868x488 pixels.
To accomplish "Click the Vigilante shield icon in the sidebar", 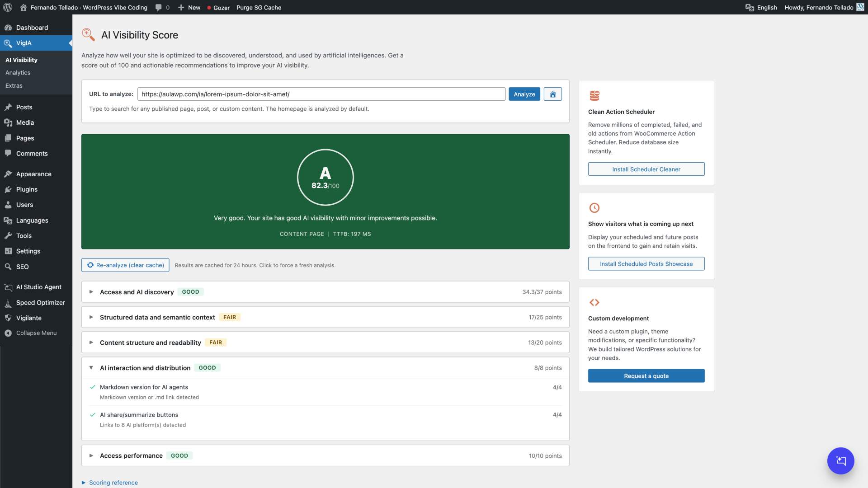I will [x=8, y=318].
